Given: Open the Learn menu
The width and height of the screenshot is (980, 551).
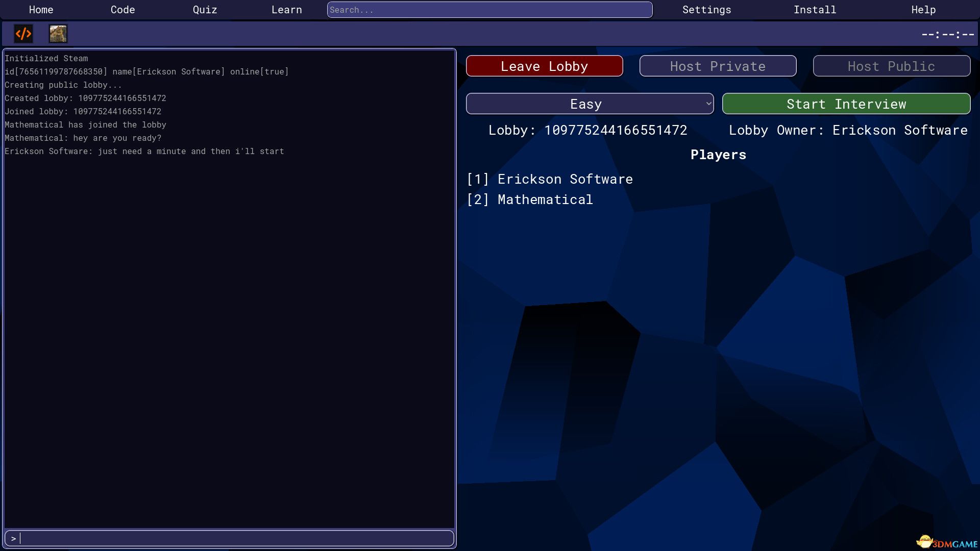Looking at the screenshot, I should coord(286,10).
